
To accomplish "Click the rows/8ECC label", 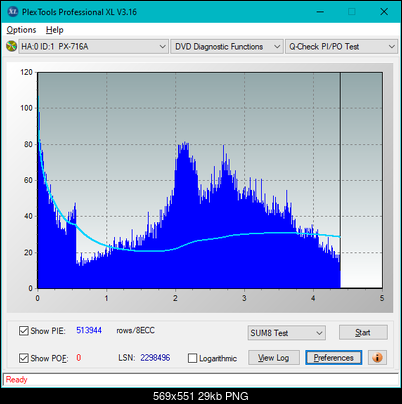I will pyautogui.click(x=136, y=330).
